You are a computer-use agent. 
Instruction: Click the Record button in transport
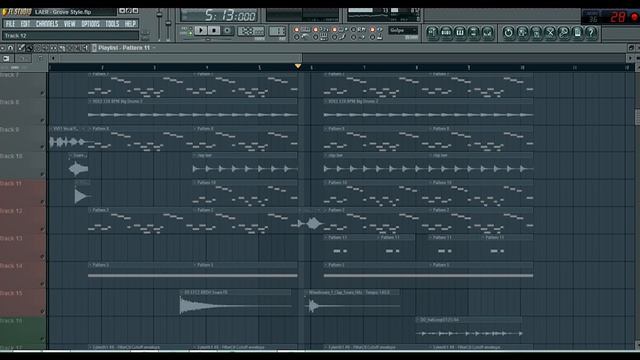pyautogui.click(x=227, y=30)
